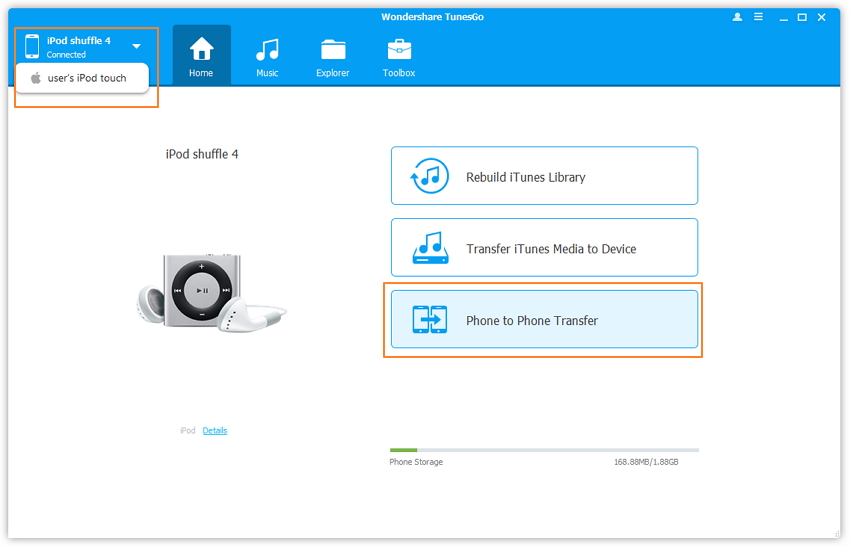The image size is (850, 547).
Task: Open the hamburger menu icon in title bar
Action: point(759,17)
